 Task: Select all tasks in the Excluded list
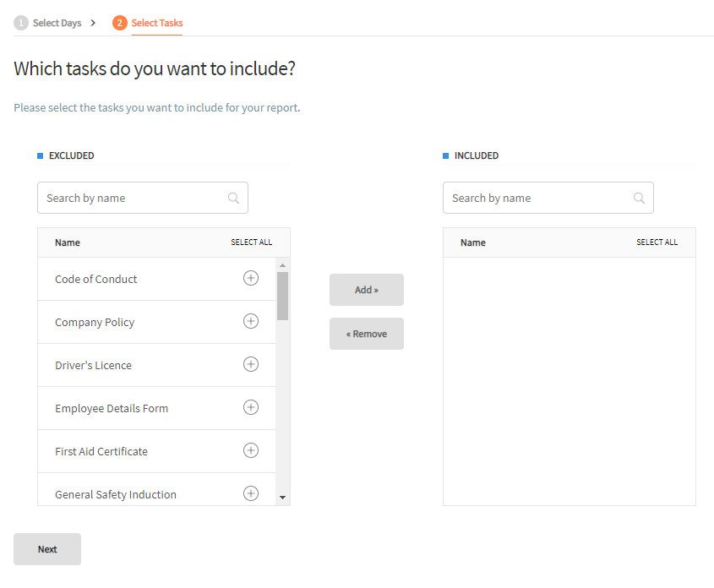click(251, 242)
